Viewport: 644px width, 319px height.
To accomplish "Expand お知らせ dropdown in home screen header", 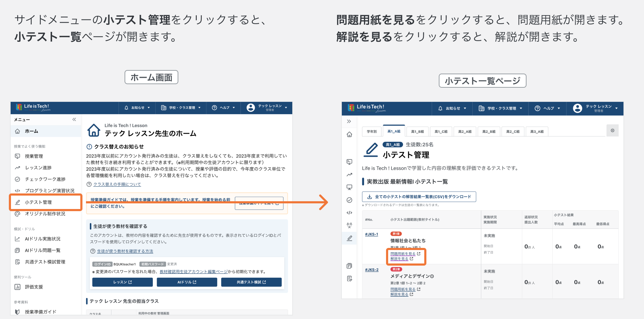I will [x=137, y=108].
